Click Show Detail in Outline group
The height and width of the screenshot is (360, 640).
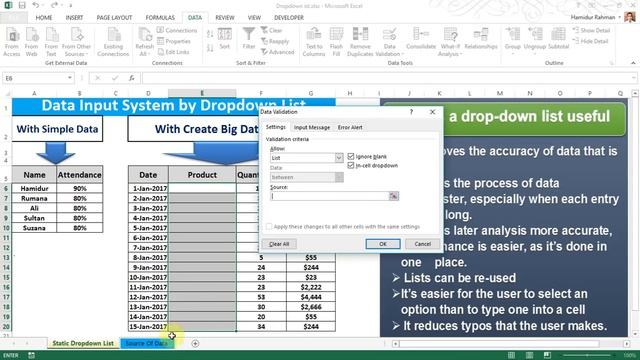click(591, 31)
